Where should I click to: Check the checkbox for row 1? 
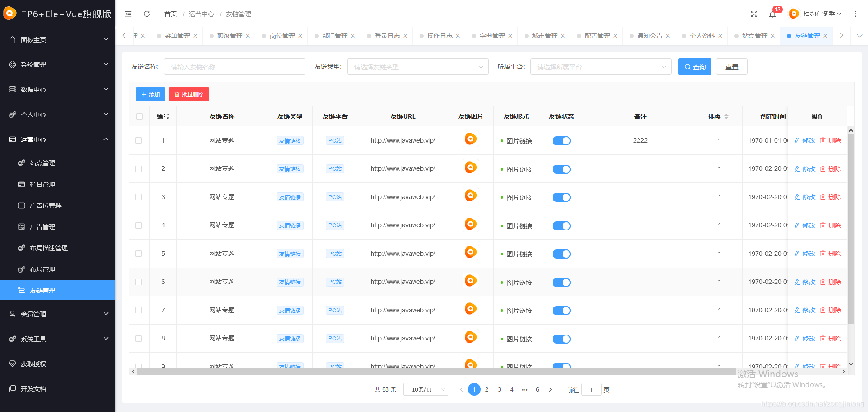coord(138,140)
